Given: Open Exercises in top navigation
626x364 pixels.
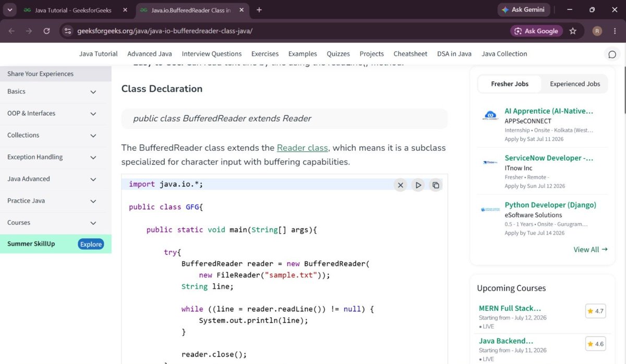Looking at the screenshot, I should coord(265,54).
